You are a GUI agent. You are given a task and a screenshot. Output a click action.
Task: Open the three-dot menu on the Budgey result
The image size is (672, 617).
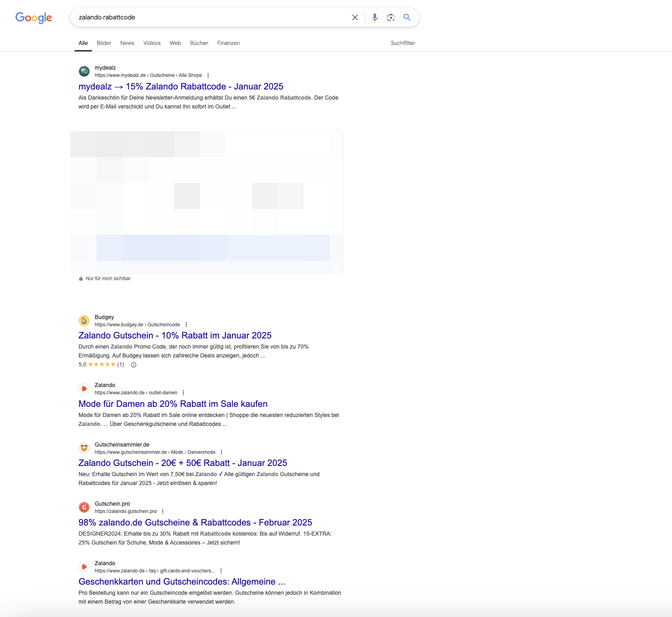tap(186, 324)
